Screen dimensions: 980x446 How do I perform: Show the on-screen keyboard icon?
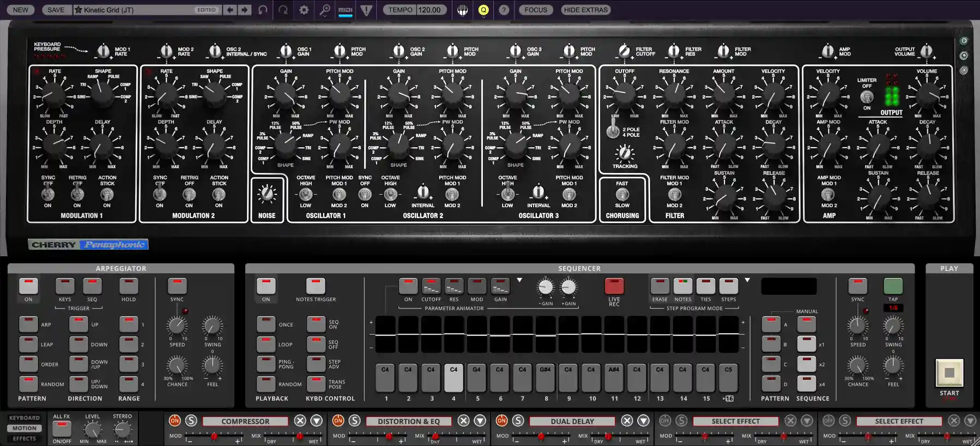click(462, 10)
